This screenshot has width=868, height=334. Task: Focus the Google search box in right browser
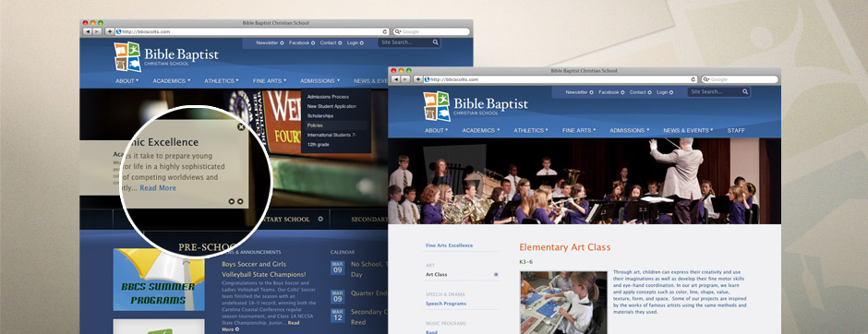[x=740, y=79]
